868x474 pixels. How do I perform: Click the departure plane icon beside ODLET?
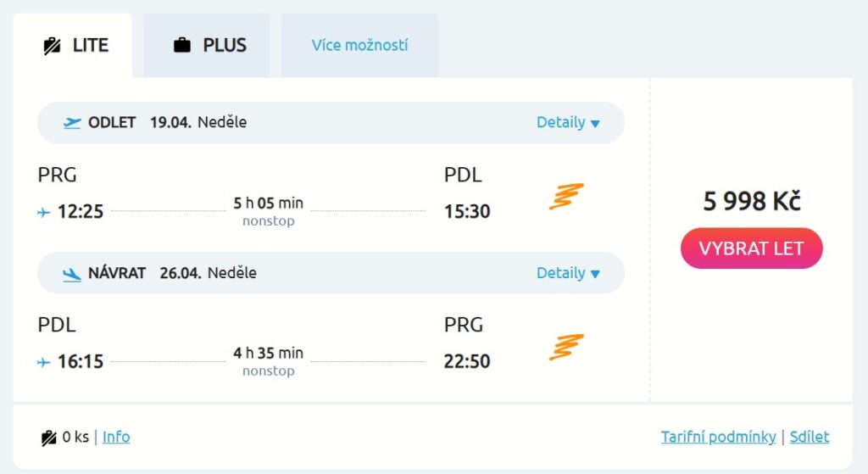pyautogui.click(x=73, y=123)
